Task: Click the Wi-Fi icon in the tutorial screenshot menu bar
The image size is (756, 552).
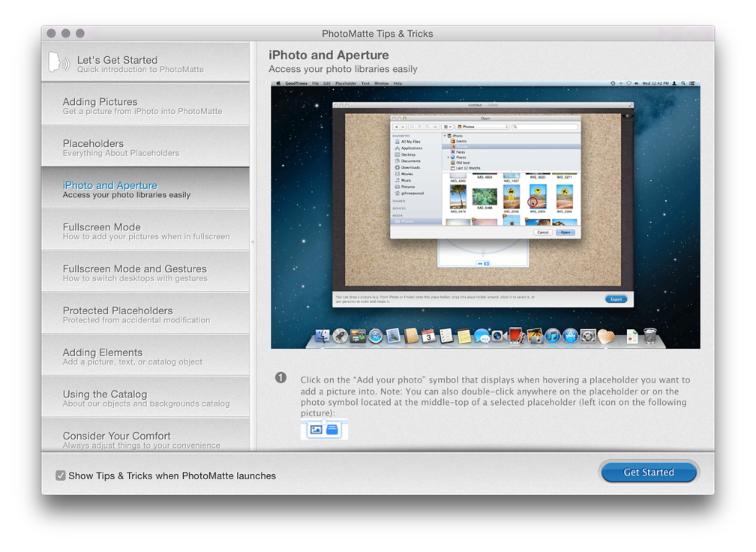Action: (628, 83)
